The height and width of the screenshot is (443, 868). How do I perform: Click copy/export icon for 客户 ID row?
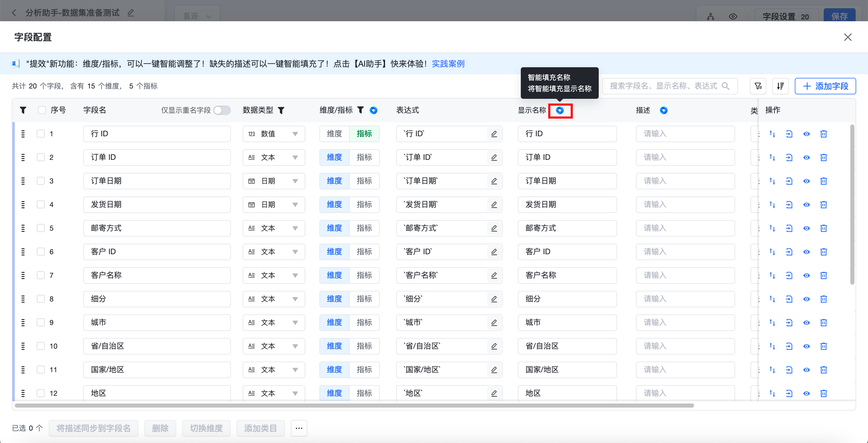tap(789, 252)
